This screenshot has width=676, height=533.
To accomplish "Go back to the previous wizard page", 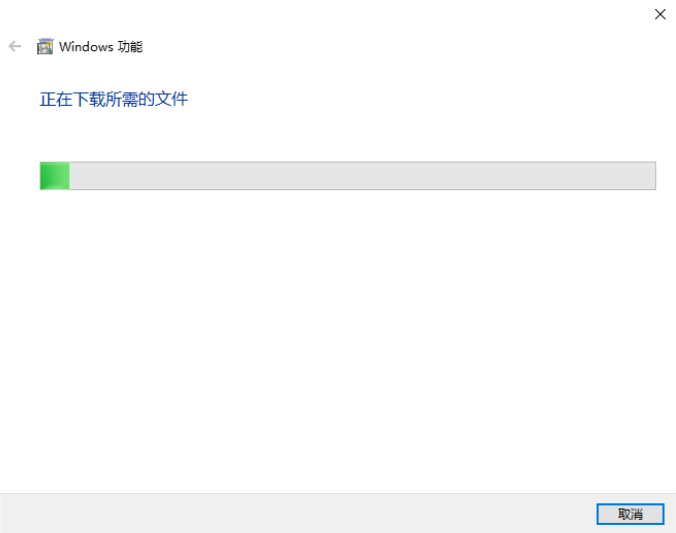I will 15,46.
